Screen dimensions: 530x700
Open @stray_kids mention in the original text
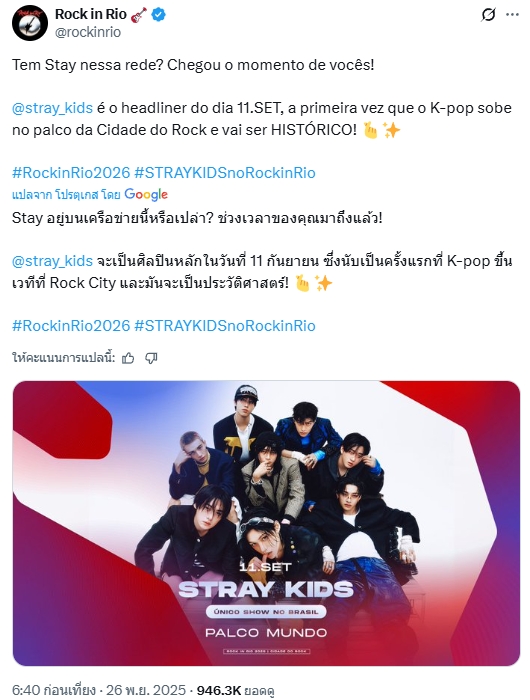52,108
